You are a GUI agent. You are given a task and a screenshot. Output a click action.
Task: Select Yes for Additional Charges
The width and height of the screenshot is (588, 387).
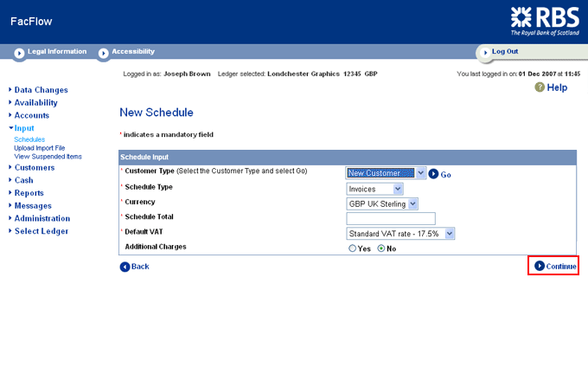(352, 248)
